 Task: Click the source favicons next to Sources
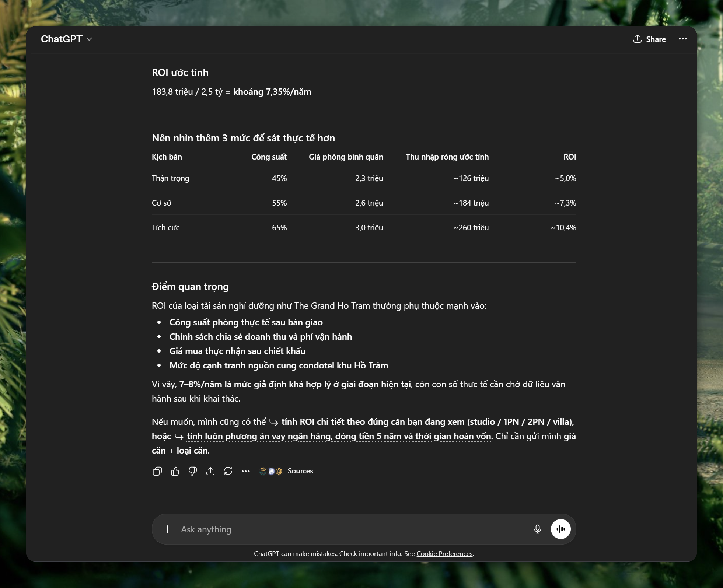271,471
